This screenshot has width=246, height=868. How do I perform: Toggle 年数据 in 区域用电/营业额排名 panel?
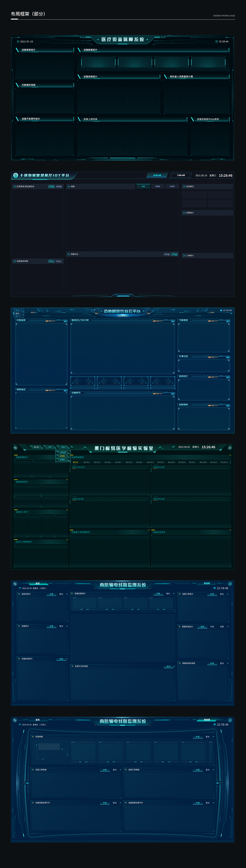[59, 186]
